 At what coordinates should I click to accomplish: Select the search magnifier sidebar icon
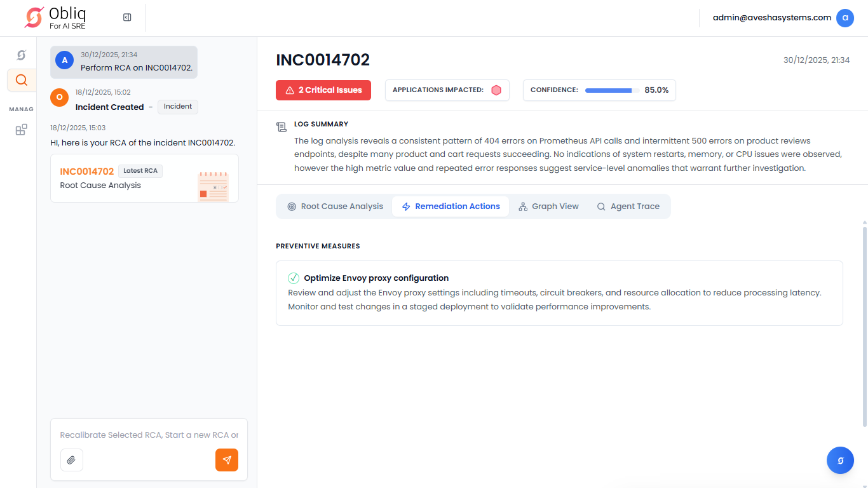point(21,80)
